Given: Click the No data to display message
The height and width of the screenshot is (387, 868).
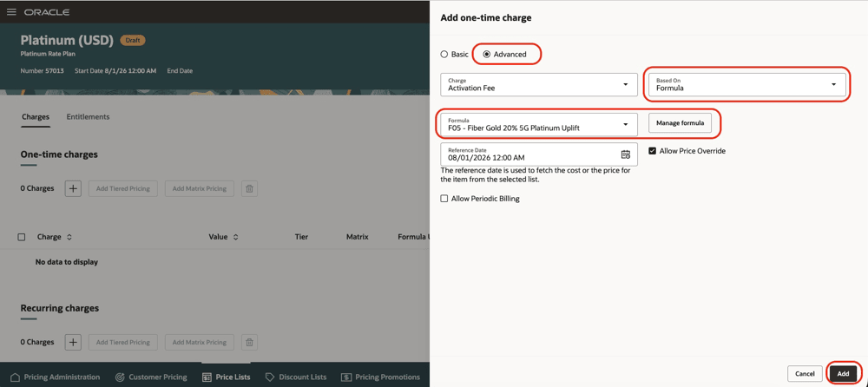Looking at the screenshot, I should click(x=67, y=262).
